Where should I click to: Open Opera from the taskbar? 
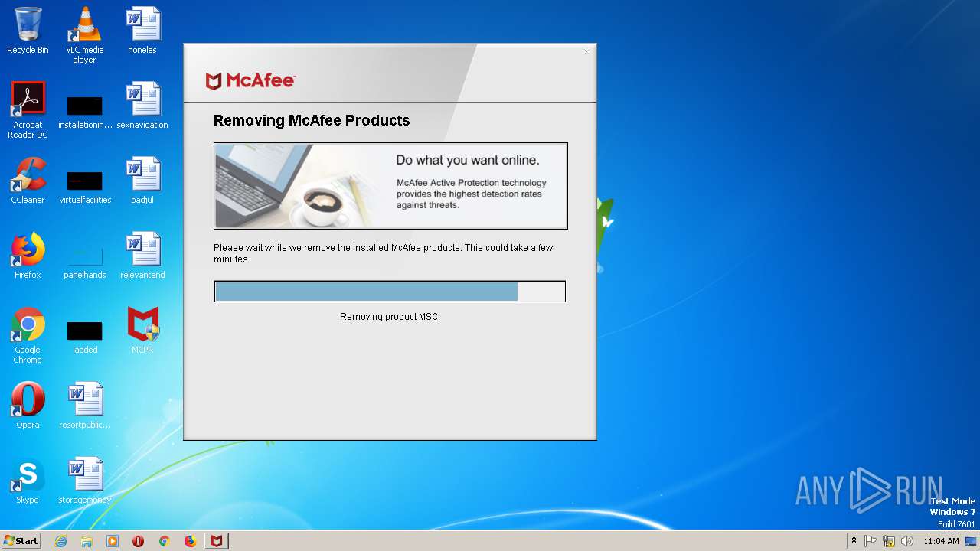click(x=139, y=541)
